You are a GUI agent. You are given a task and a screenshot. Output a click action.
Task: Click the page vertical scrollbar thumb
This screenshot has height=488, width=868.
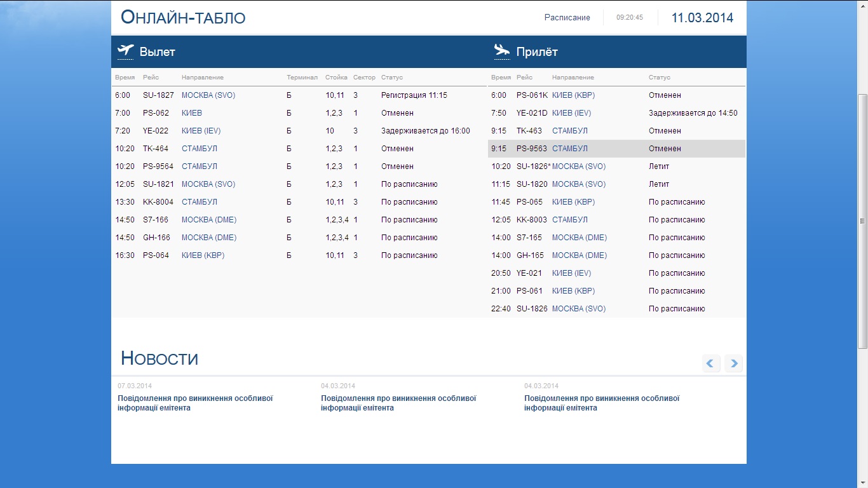pyautogui.click(x=862, y=220)
